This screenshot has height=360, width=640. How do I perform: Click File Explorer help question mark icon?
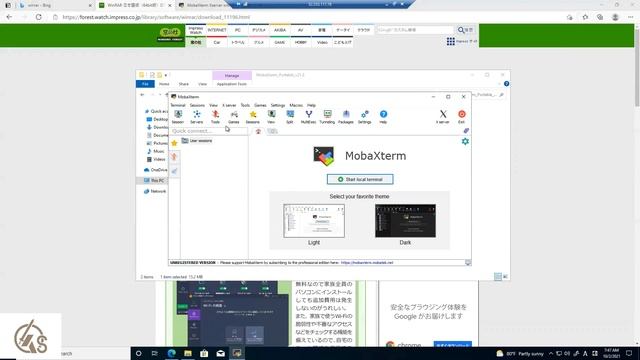tap(507, 84)
